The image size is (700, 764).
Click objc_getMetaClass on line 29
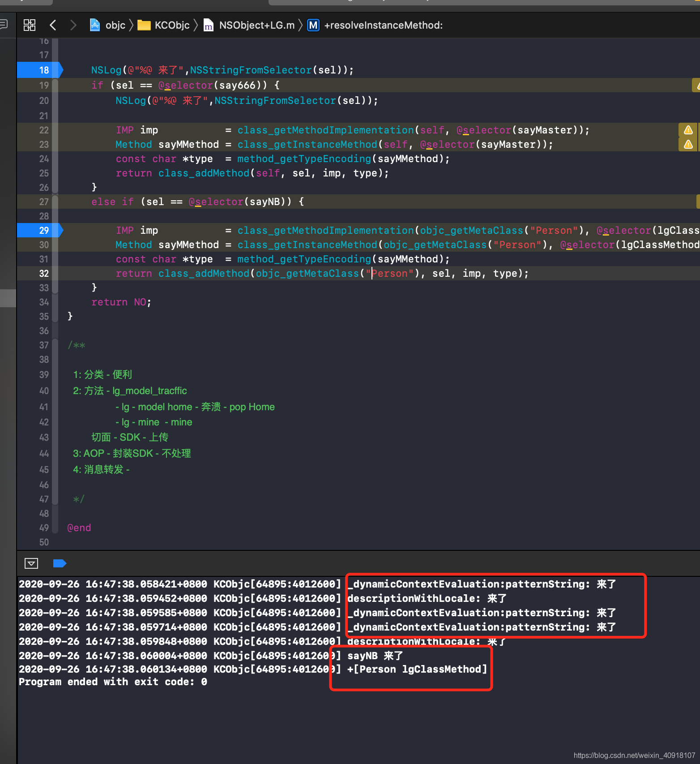point(471,230)
